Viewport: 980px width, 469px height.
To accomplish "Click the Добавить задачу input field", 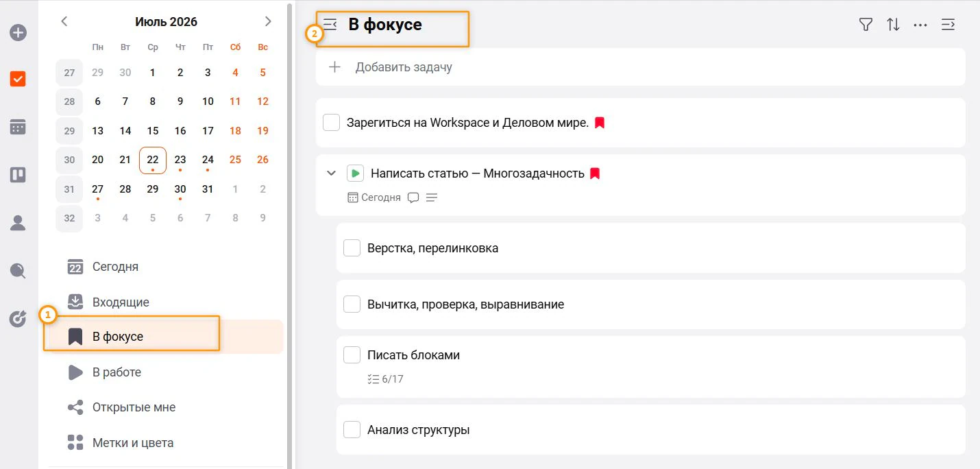I will 640,67.
